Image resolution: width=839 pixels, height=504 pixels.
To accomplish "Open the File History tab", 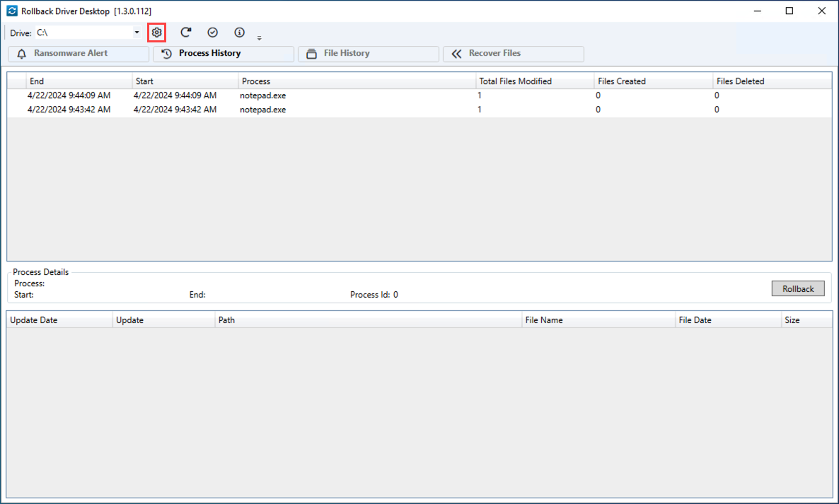I will (369, 54).
